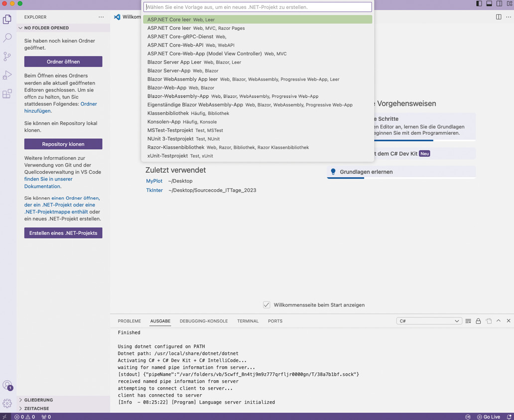
Task: Click Erstellen eines .NET-Projekts button
Action: point(63,233)
